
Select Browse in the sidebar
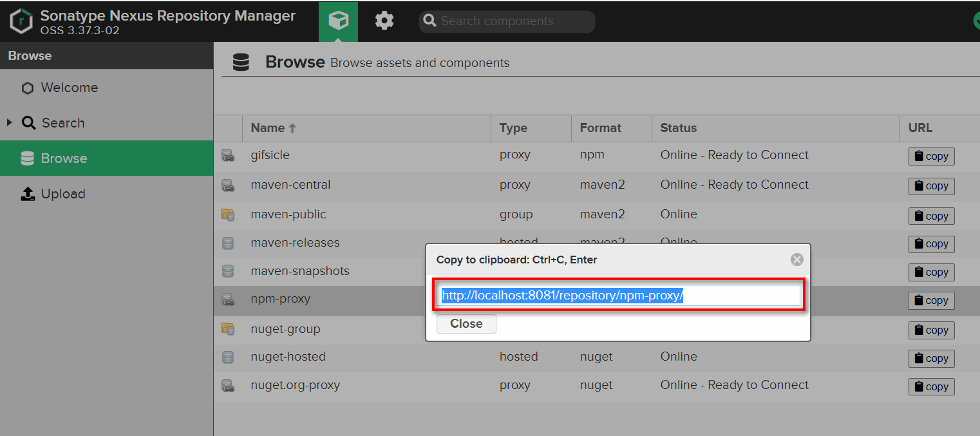[106, 158]
